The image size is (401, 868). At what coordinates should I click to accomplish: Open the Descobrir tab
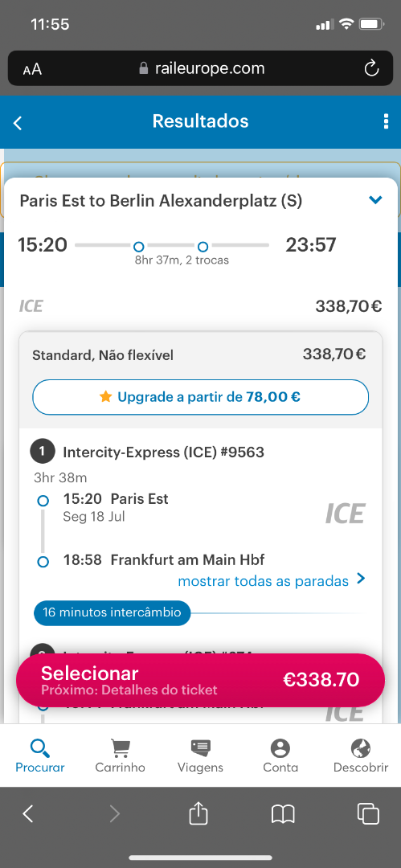(361, 755)
